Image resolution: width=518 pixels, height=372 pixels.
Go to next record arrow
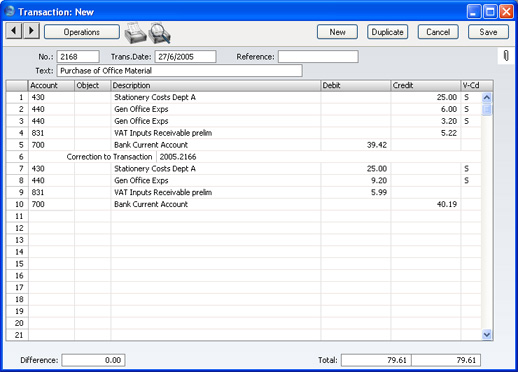tap(31, 31)
